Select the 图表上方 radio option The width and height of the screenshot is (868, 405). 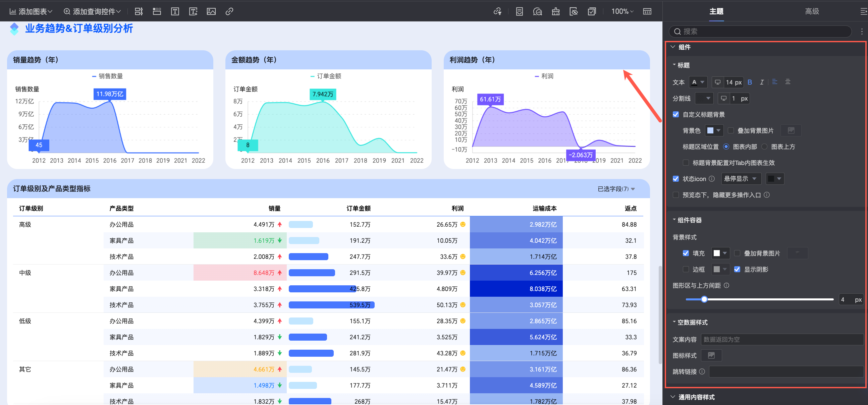tap(765, 147)
